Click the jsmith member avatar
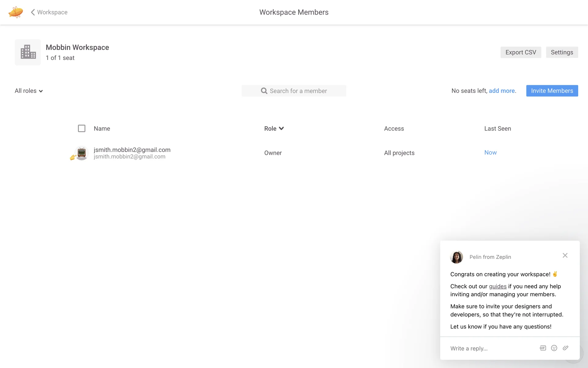The height and width of the screenshot is (368, 588). (x=81, y=153)
